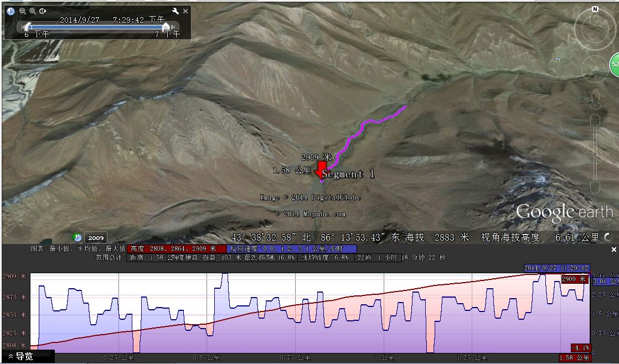This screenshot has height=364, width=619.
Task: Step time slider forward
Action: pyautogui.click(x=174, y=27)
